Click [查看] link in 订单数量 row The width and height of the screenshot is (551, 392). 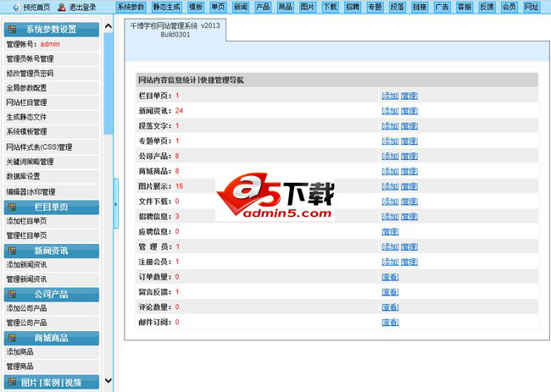(x=390, y=277)
